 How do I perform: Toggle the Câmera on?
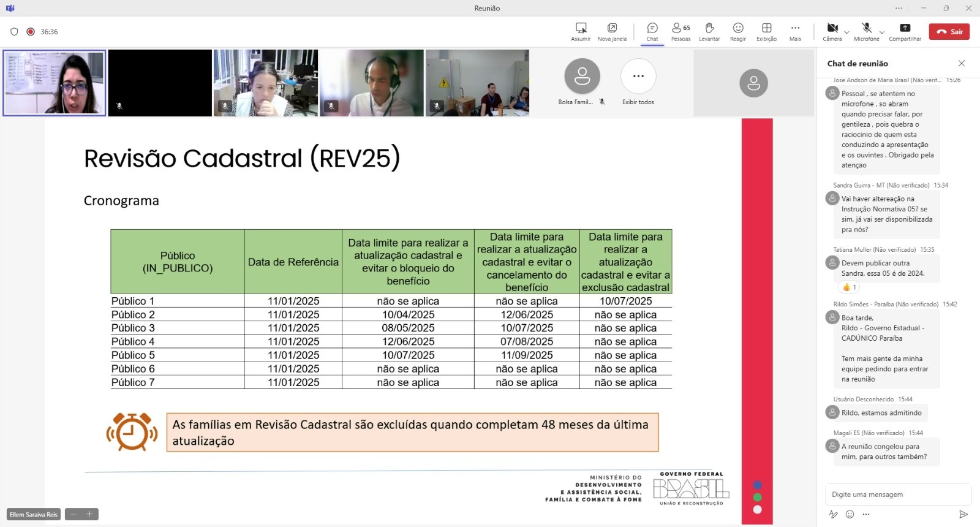click(x=832, y=28)
